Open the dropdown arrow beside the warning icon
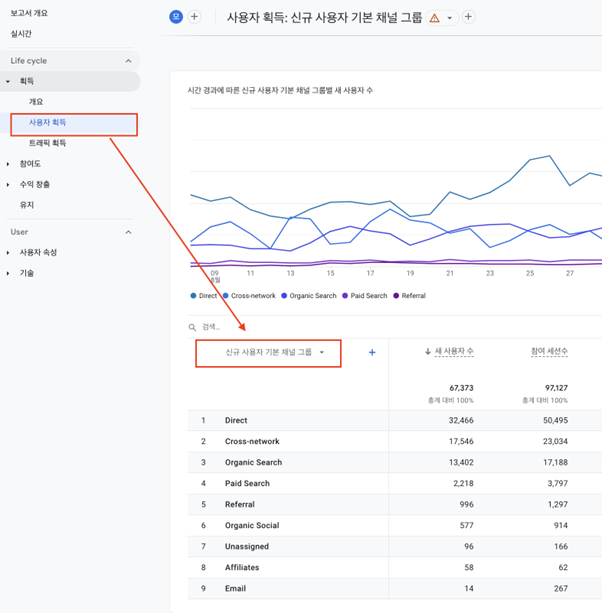 pyautogui.click(x=450, y=18)
